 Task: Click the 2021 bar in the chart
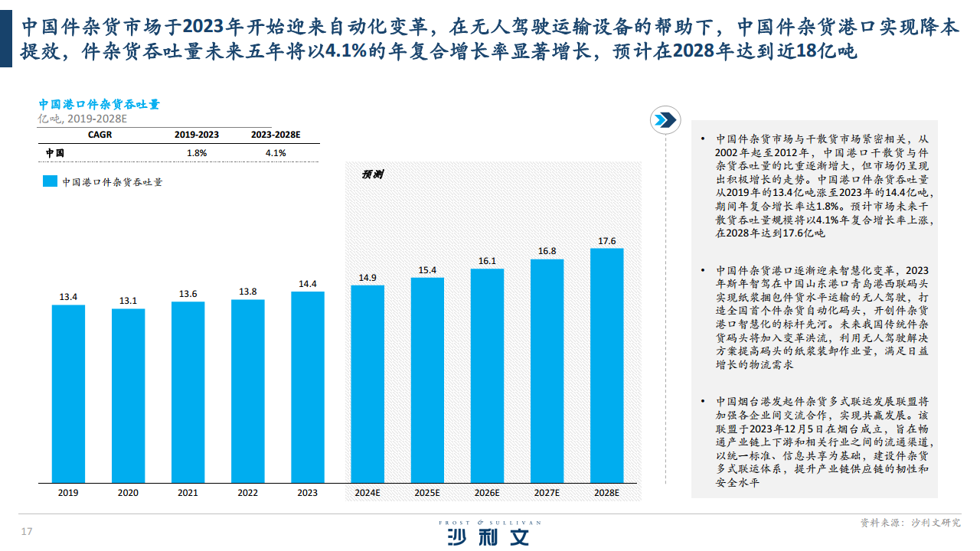pyautogui.click(x=188, y=393)
